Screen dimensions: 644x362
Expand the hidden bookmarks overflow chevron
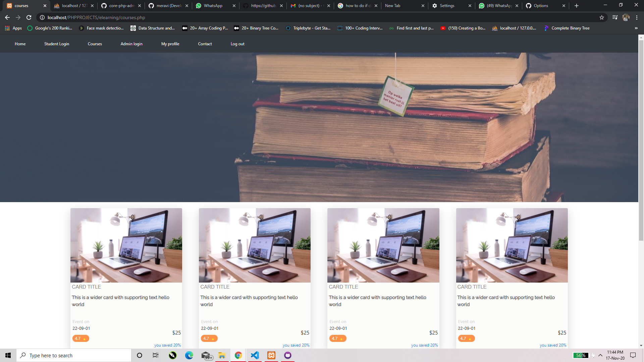(x=636, y=28)
